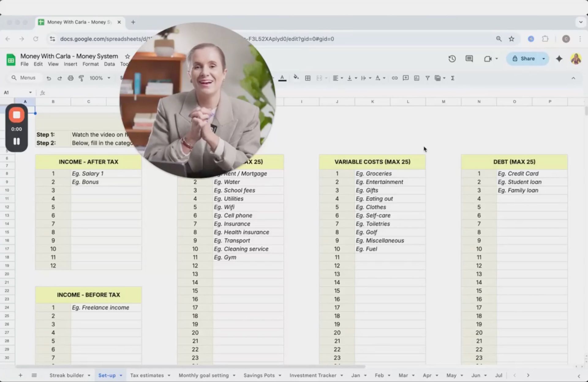588x382 pixels.
Task: Pause the screen recording
Action: pos(17,141)
